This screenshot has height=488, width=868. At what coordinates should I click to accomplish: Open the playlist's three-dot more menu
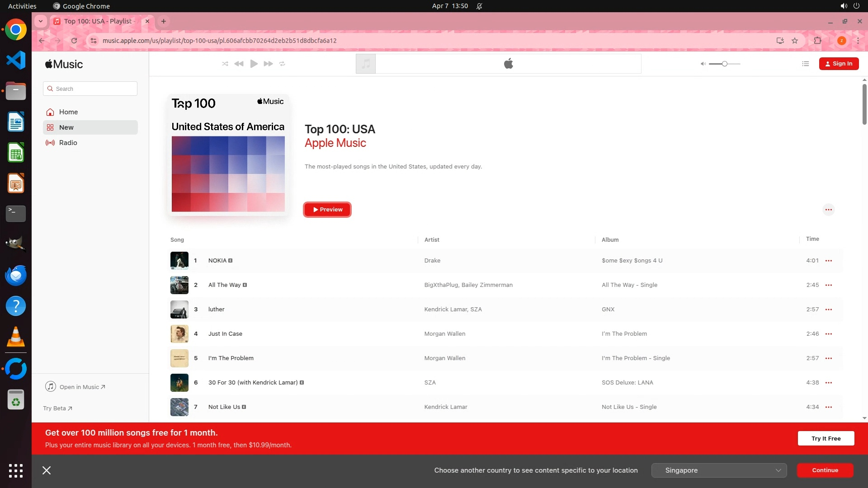pyautogui.click(x=828, y=210)
